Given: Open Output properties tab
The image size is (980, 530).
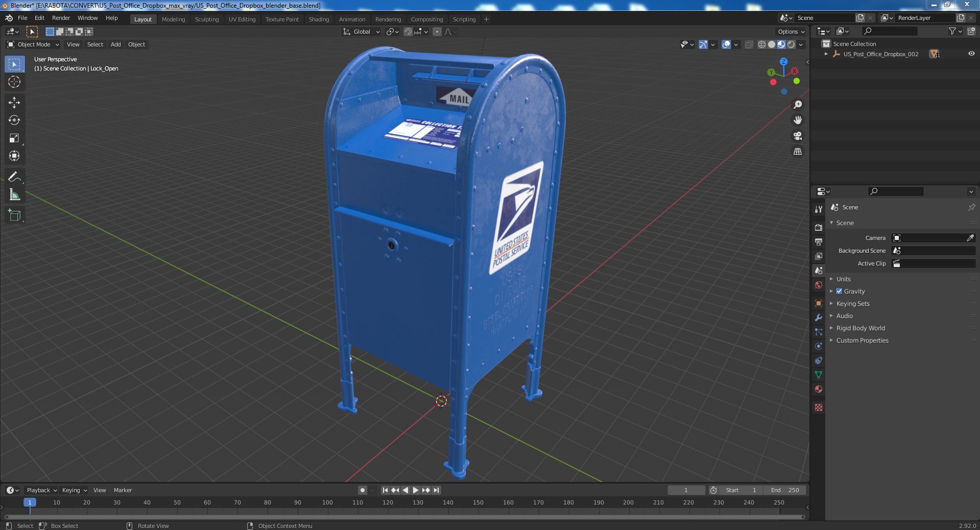Looking at the screenshot, I should [819, 242].
